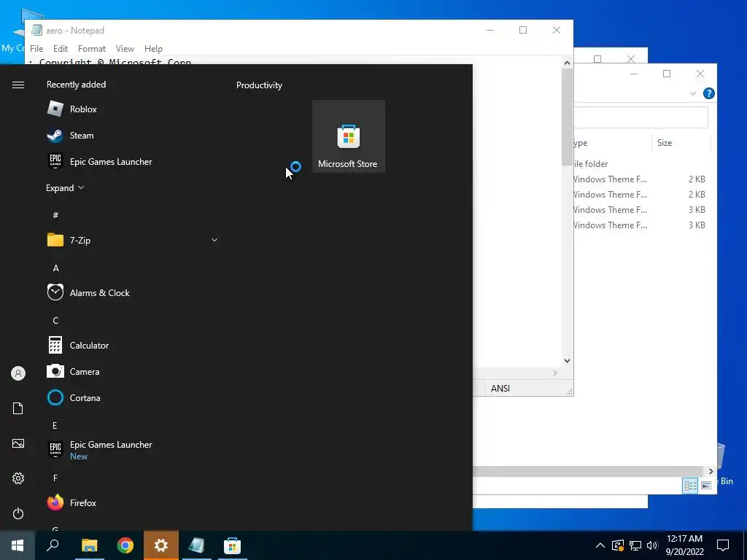Image resolution: width=747 pixels, height=560 pixels.
Task: Open the Explorer help question-mark icon
Action: (x=708, y=93)
